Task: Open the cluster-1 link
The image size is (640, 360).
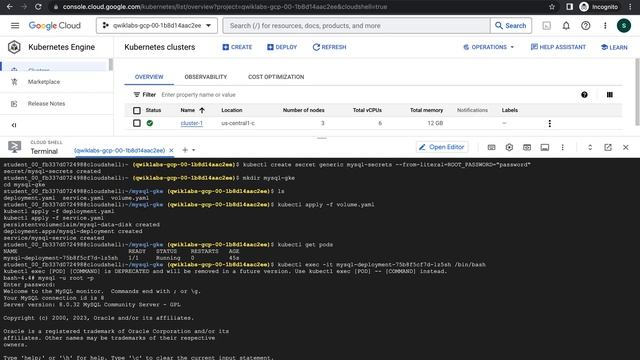Action: click(x=191, y=123)
